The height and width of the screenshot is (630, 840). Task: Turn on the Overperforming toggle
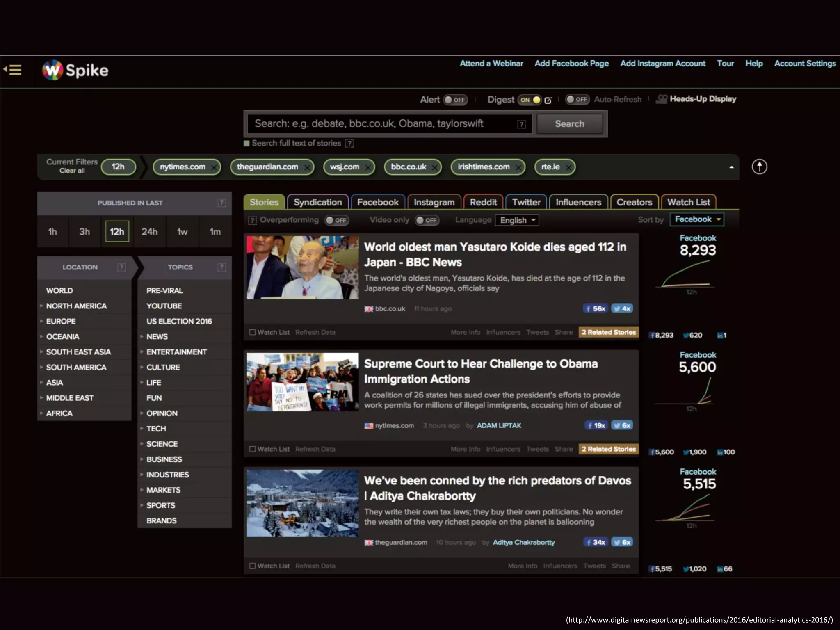point(336,220)
